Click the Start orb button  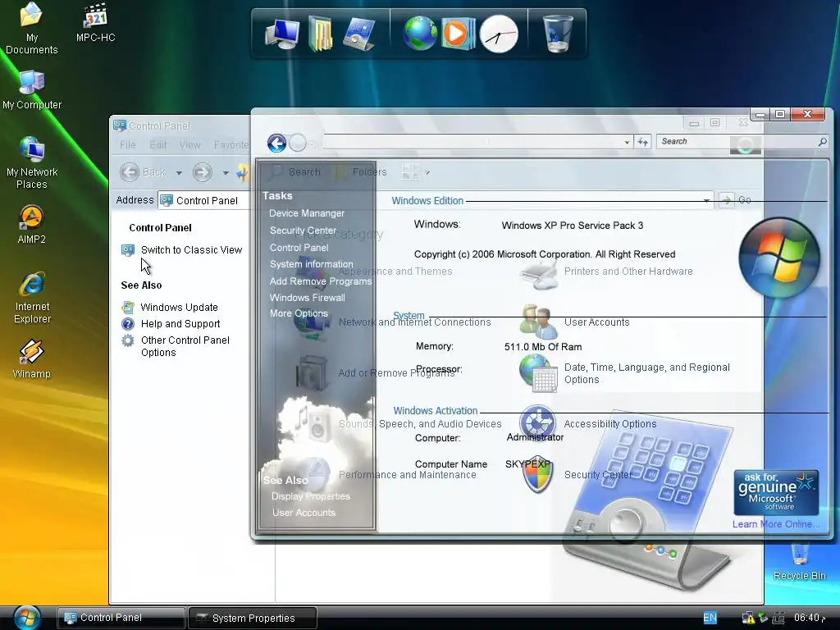click(27, 618)
